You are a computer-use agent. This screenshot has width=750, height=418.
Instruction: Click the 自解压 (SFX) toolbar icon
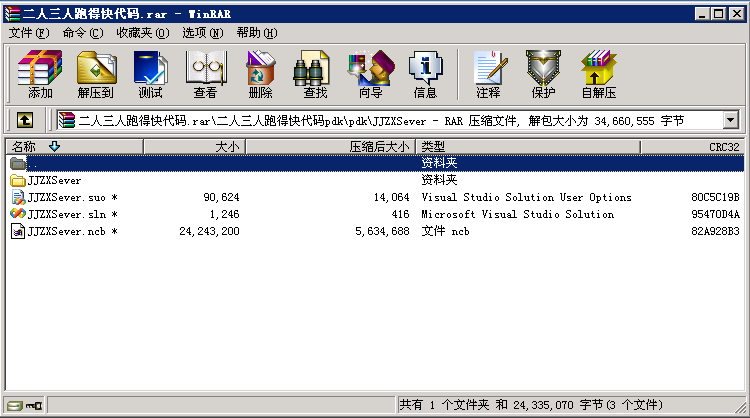(x=598, y=74)
